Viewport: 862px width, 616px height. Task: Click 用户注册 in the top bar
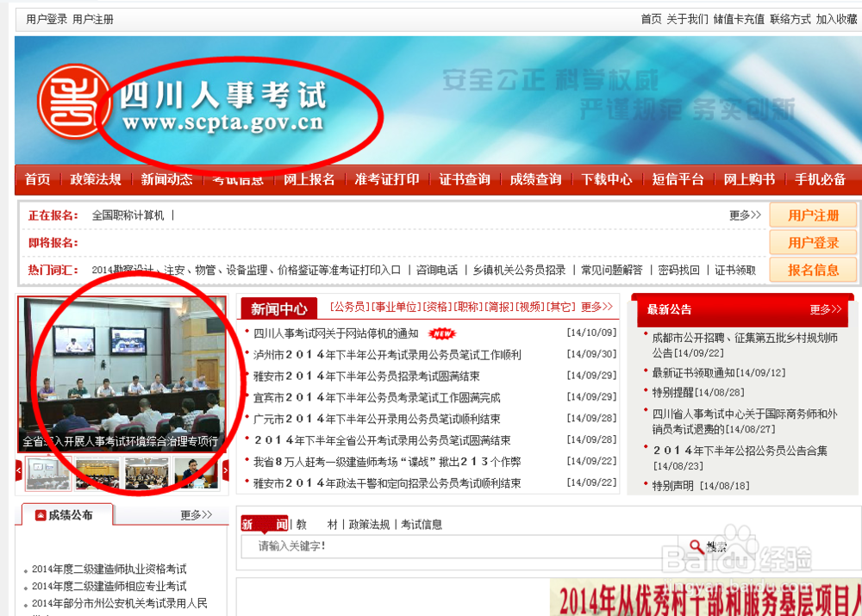click(93, 19)
